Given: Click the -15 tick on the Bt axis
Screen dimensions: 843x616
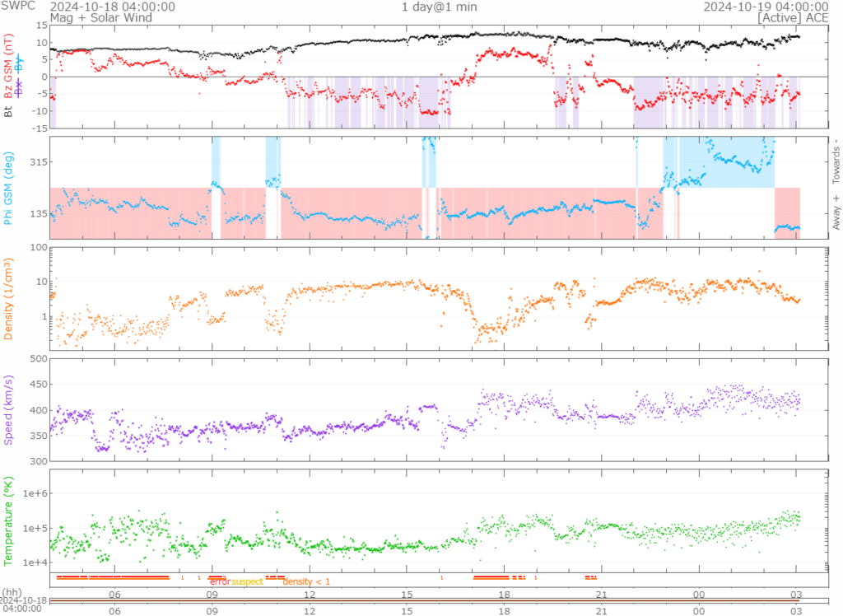Looking at the screenshot, I should click(40, 128).
